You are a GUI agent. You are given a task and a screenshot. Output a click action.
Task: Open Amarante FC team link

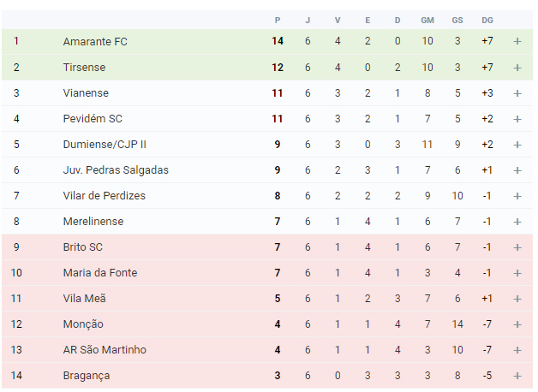pos(95,41)
